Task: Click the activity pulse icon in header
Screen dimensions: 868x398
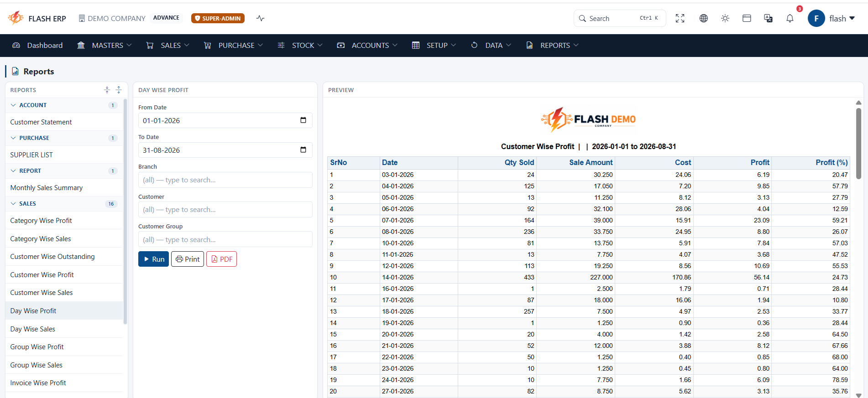Action: click(x=260, y=18)
